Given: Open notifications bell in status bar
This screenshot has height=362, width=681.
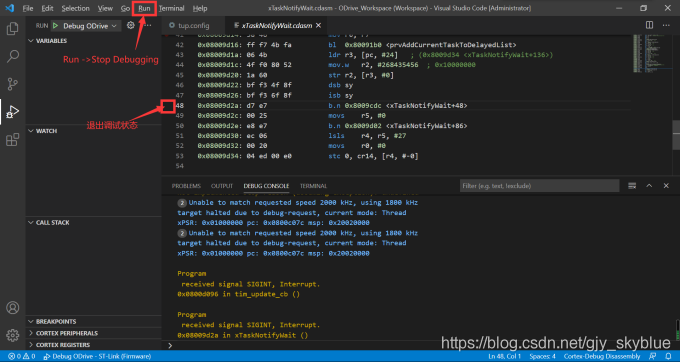Looking at the screenshot, I should coord(668,356).
